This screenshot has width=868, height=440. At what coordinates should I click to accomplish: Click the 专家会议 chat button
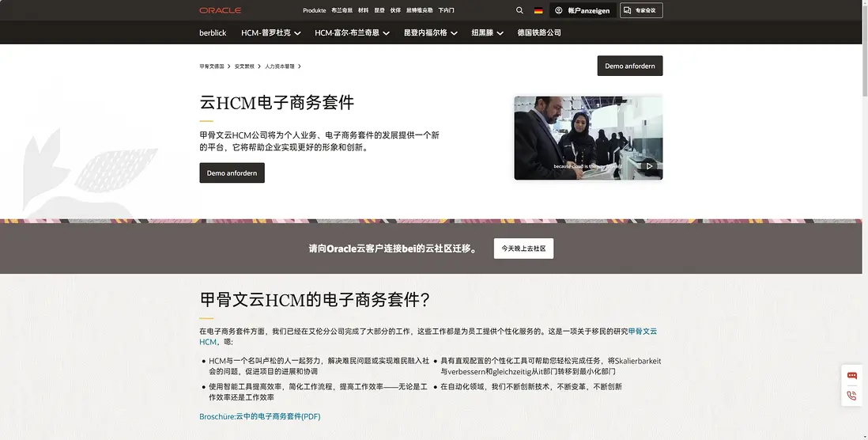pyautogui.click(x=641, y=10)
